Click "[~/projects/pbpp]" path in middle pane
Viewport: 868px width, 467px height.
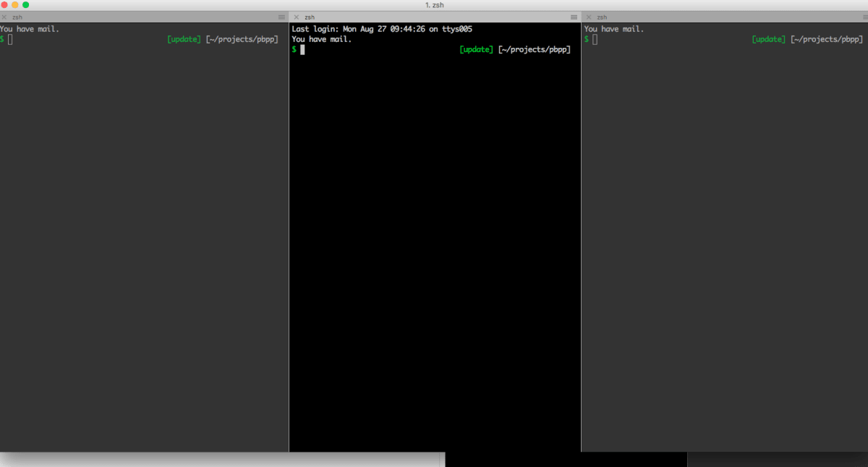coord(535,49)
